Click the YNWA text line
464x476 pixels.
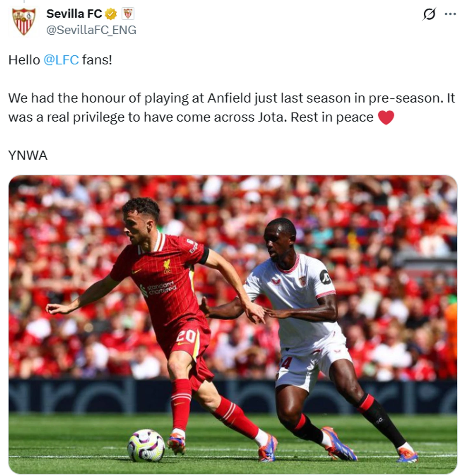(x=28, y=155)
